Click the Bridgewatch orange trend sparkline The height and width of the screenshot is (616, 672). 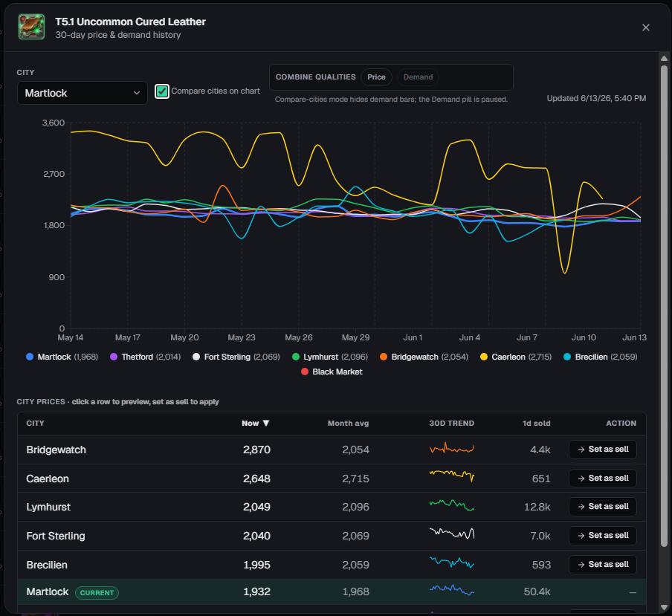pos(452,448)
